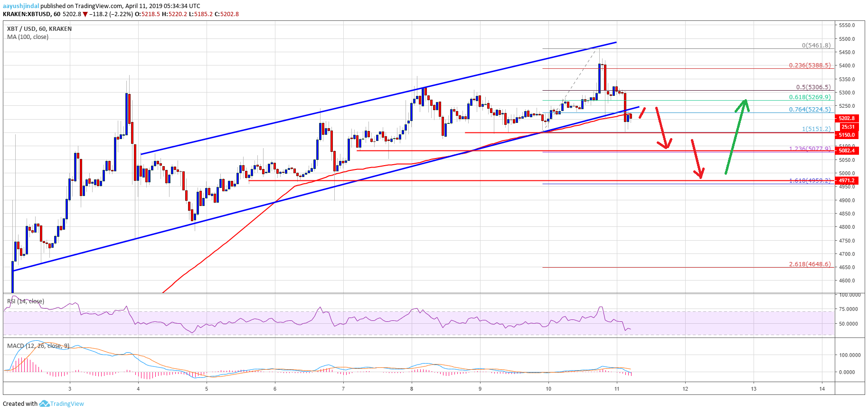Click the red 4971.2 price level tag
Image resolution: width=868 pixels, height=412 pixels.
click(846, 181)
